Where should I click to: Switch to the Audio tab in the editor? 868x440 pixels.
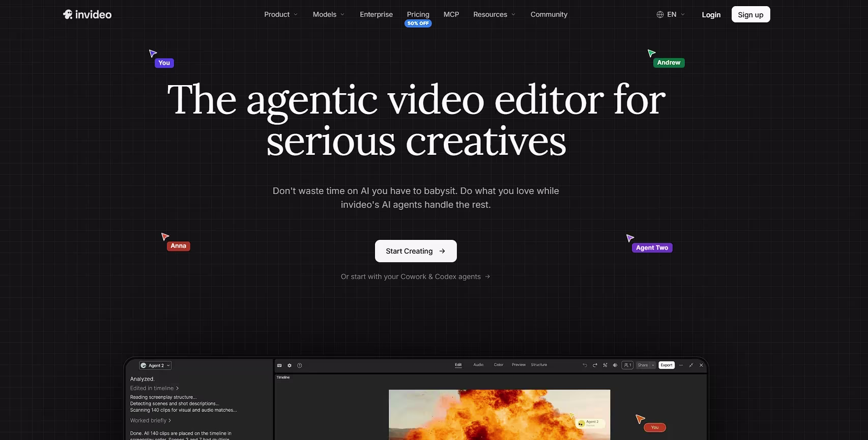coord(478,365)
